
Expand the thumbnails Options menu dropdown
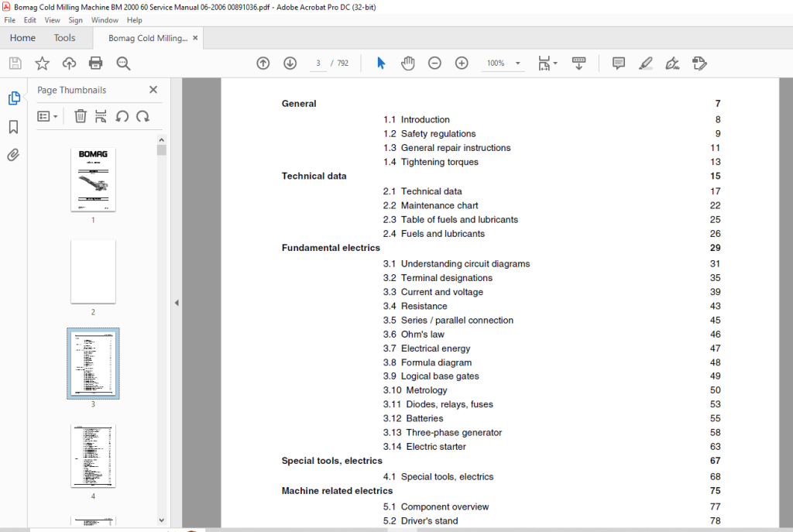47,116
